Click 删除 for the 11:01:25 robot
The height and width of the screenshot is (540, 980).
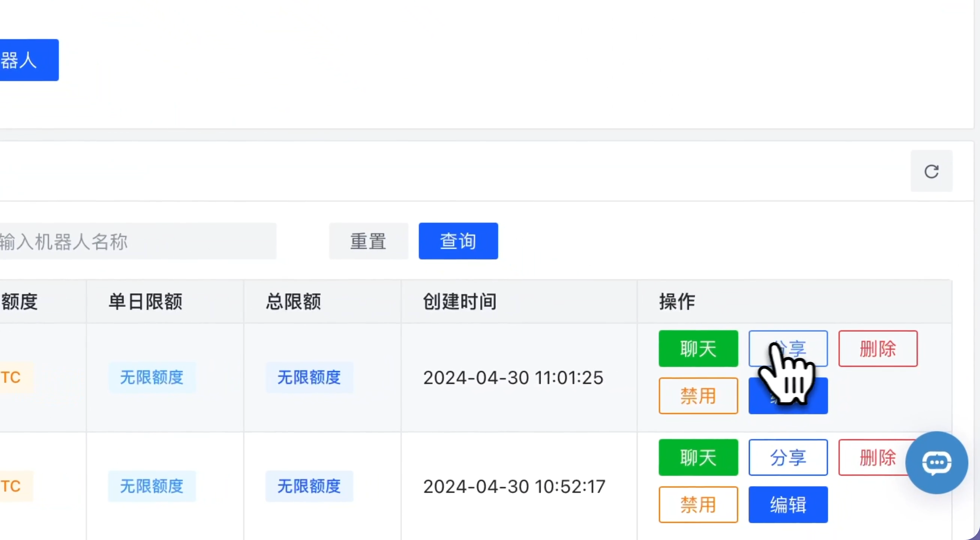[878, 349]
